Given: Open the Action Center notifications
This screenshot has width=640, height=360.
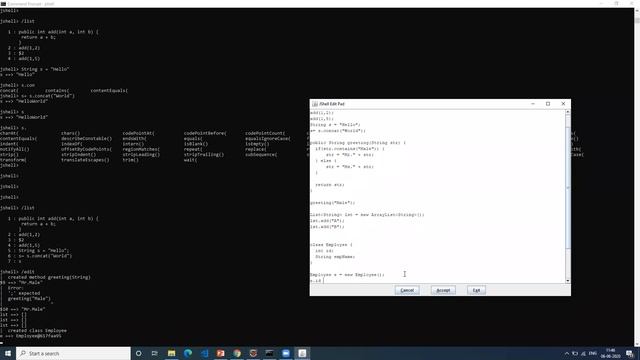Looking at the screenshot, I should [630, 353].
